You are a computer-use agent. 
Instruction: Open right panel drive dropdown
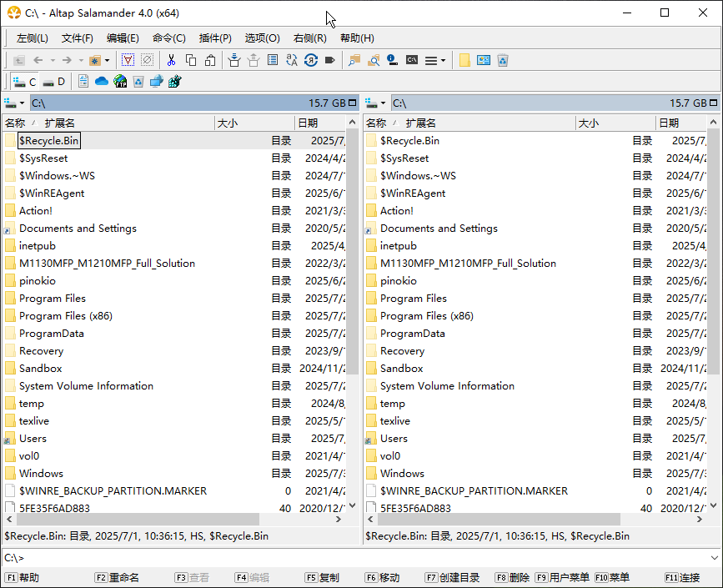tap(376, 103)
